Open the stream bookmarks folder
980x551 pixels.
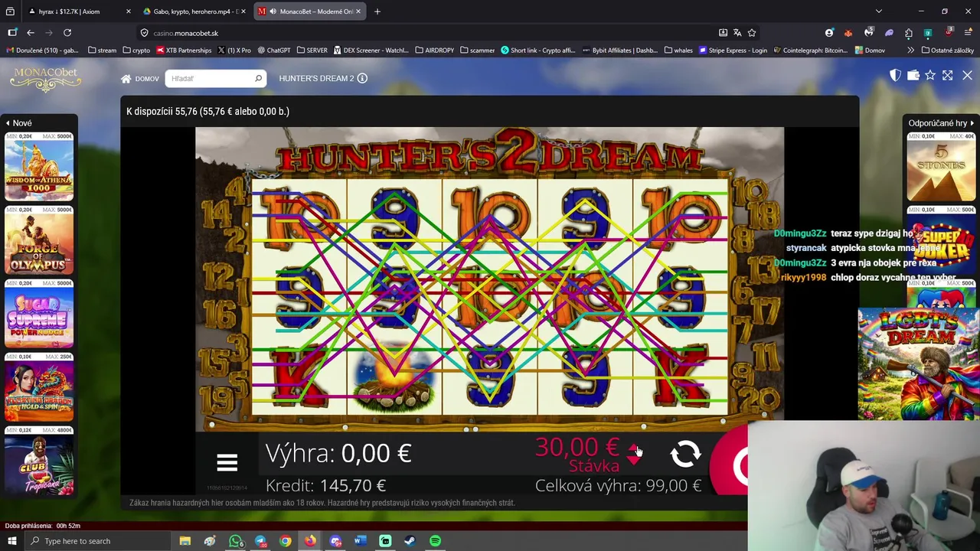tap(102, 51)
